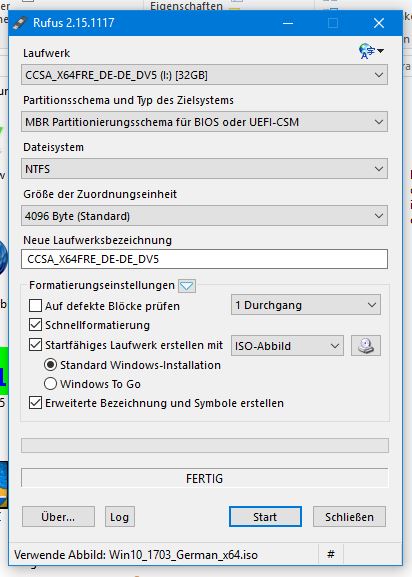This screenshot has height=577, width=412.
Task: Open the Zuordnungseinheit size dropdown
Action: [204, 216]
